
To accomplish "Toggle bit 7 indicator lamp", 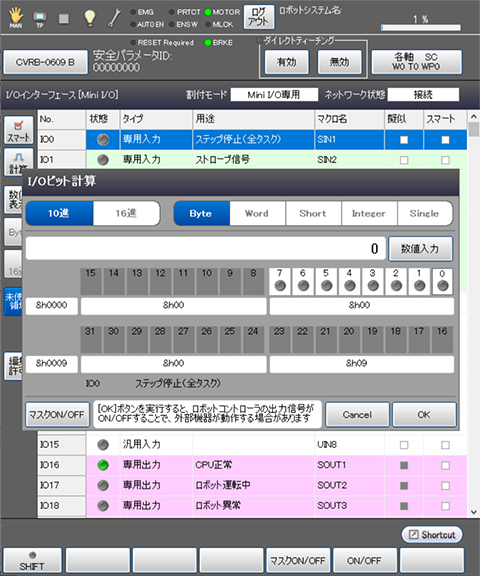I will click(x=280, y=285).
